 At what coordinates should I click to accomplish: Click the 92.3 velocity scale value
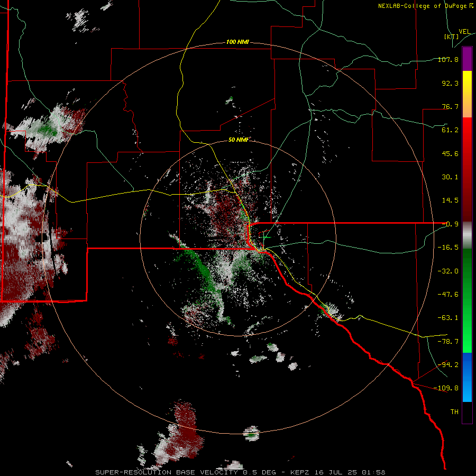click(450, 83)
